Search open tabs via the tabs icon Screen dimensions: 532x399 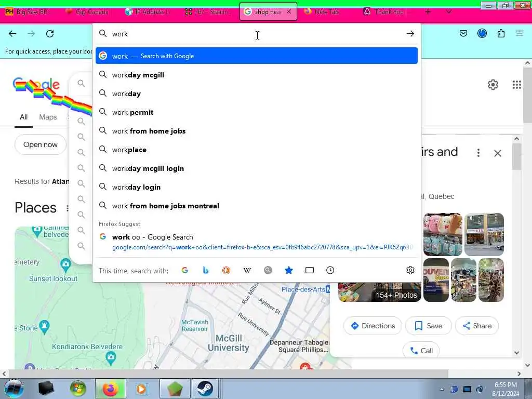coord(310,270)
